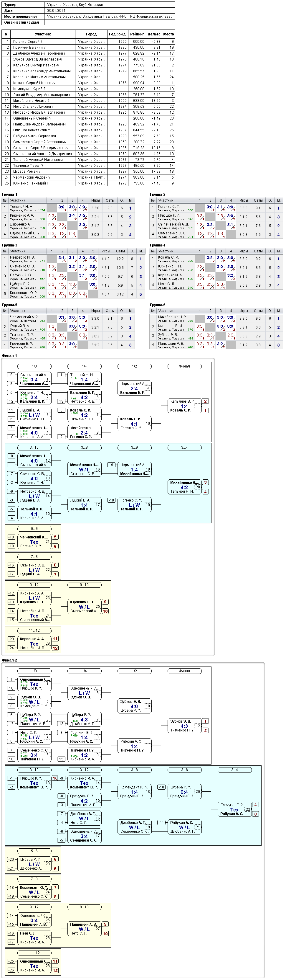Select the 3...12 round label in Финал-1

pyautogui.click(x=34, y=448)
